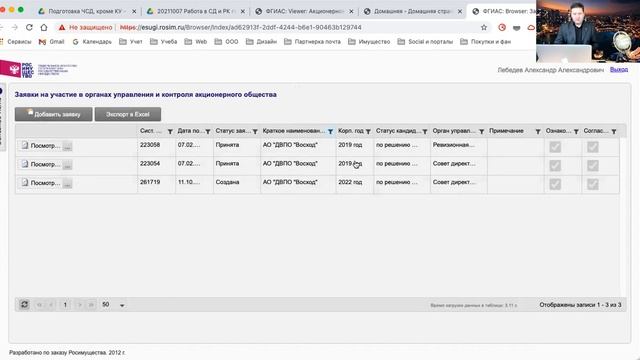
Task: Bookmark this page with the star icon
Action: coord(484,27)
